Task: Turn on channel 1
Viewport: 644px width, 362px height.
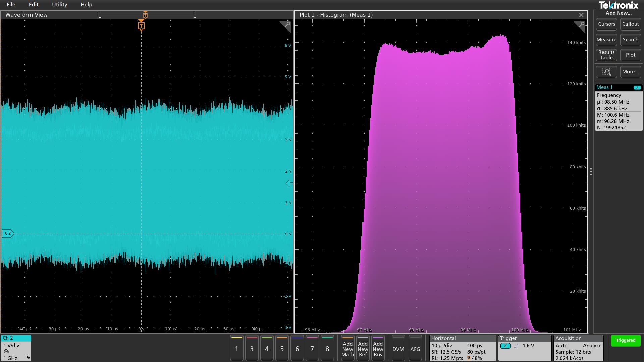Action: click(x=236, y=349)
